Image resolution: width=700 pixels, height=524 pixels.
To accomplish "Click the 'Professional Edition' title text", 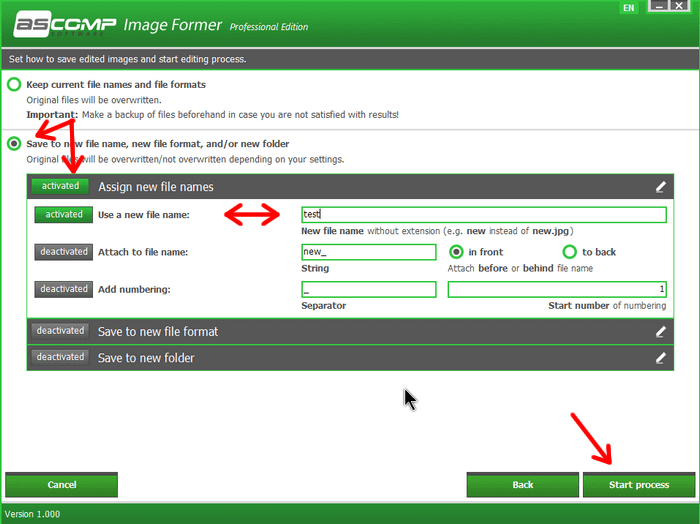I will pyautogui.click(x=269, y=27).
